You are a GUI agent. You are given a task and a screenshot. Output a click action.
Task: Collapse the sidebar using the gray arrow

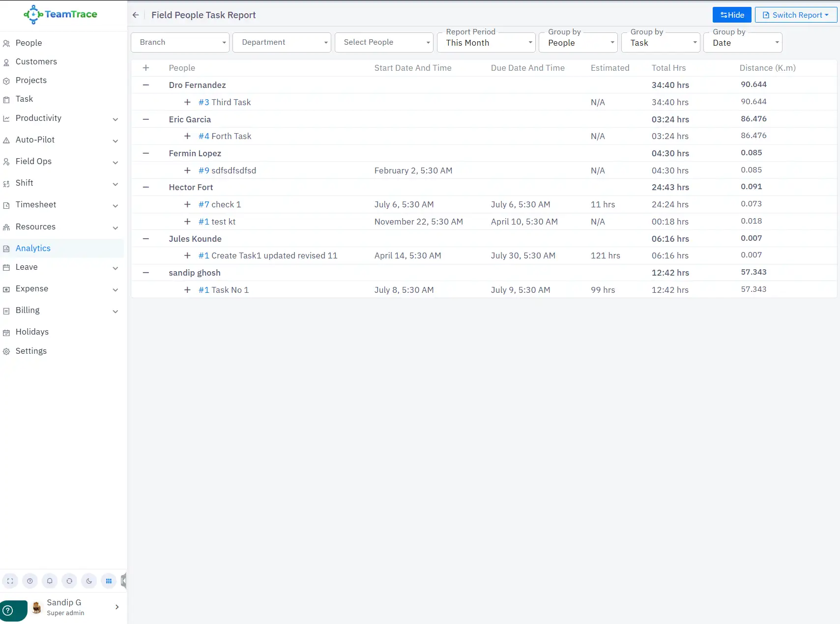[x=124, y=581]
